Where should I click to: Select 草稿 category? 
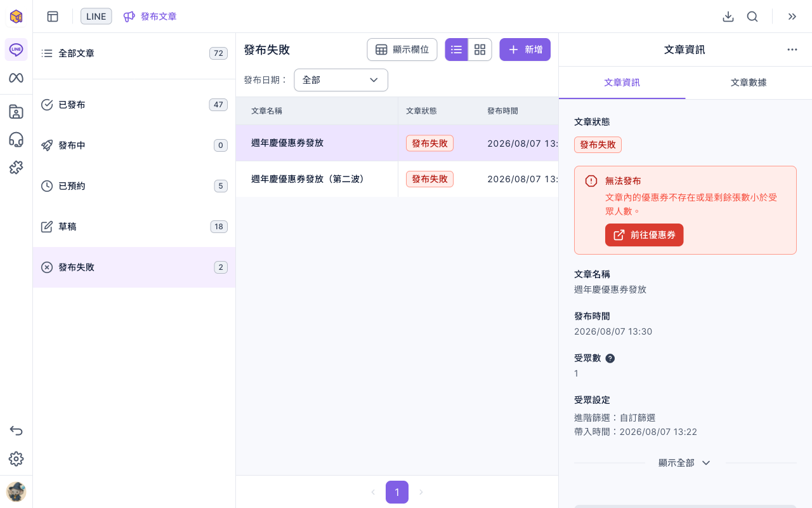pos(134,227)
